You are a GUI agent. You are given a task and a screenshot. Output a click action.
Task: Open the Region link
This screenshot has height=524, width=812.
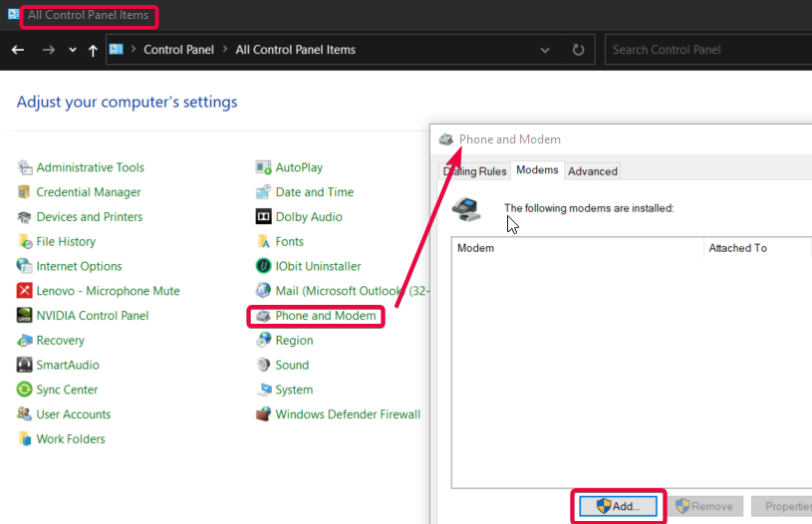click(x=294, y=340)
